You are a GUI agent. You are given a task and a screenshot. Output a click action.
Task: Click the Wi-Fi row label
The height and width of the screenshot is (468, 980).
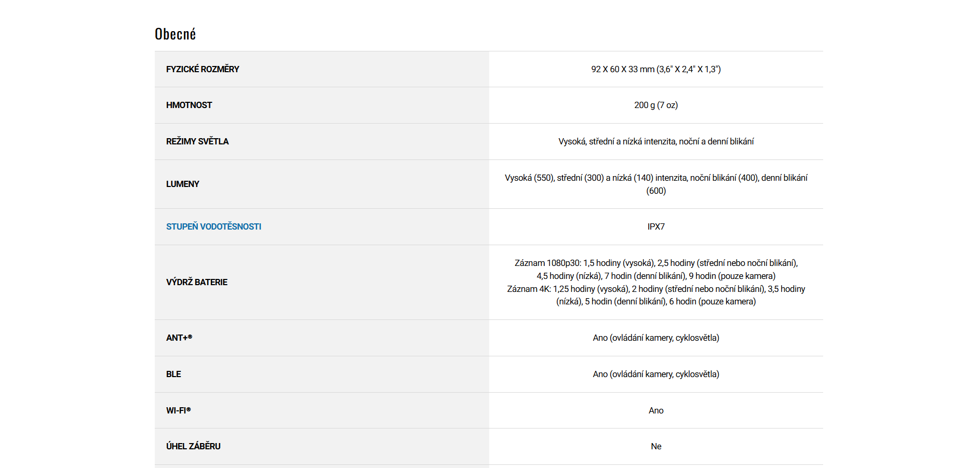(x=179, y=410)
